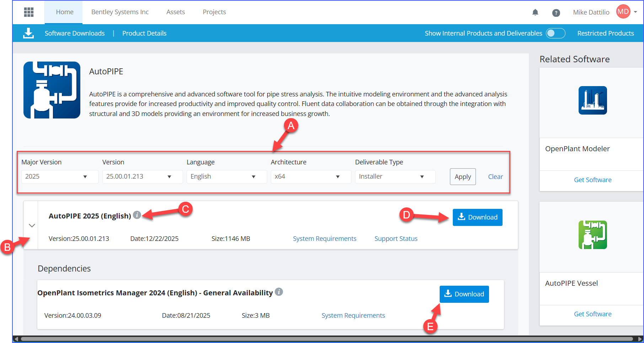Image resolution: width=644 pixels, height=343 pixels.
Task: Open the Support Status link
Action: click(396, 239)
